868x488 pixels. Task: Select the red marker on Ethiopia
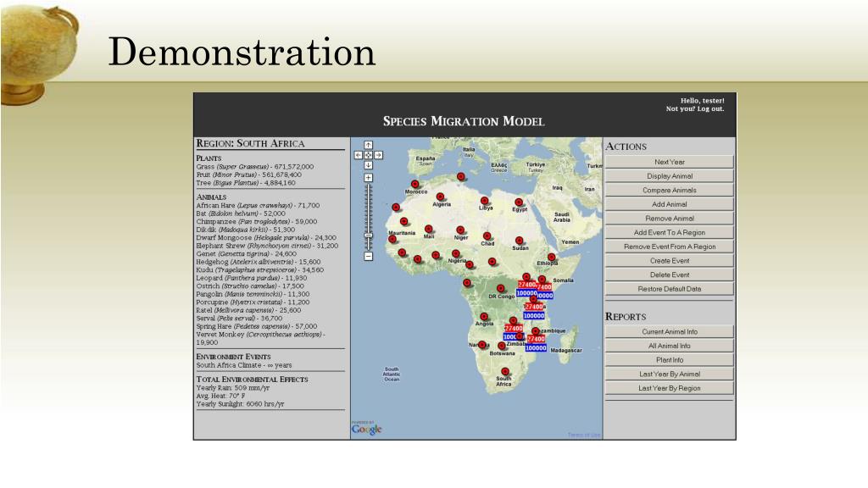551,258
